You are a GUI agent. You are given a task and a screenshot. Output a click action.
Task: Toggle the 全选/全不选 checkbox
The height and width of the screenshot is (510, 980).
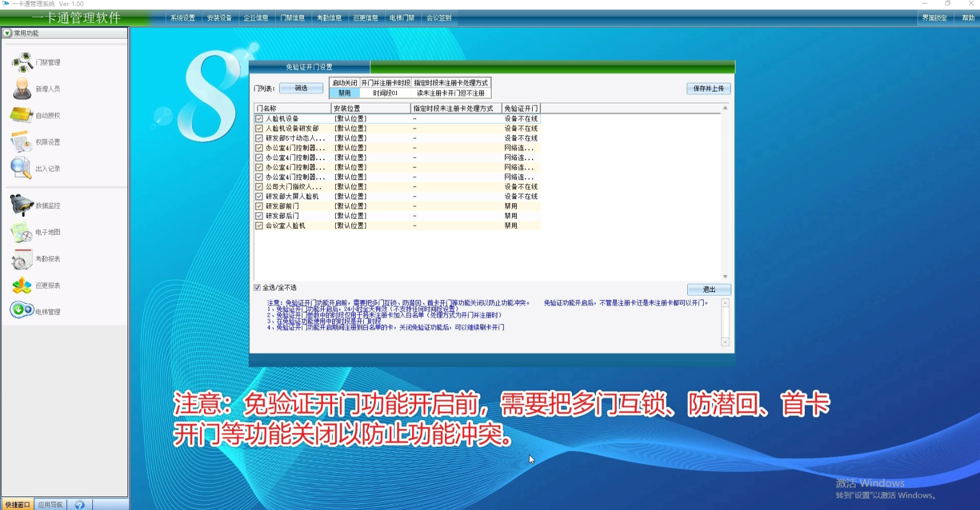coord(257,287)
